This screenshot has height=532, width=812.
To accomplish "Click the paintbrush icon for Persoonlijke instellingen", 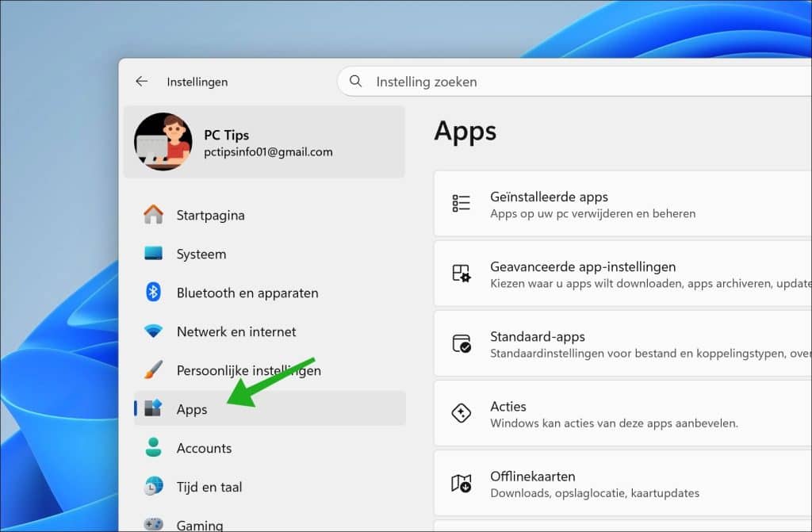I will [x=155, y=370].
